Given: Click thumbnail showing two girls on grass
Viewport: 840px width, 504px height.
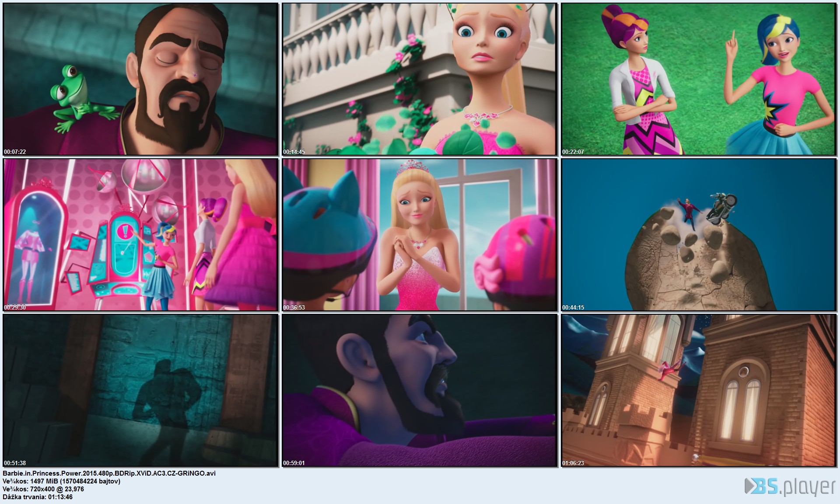Looking at the screenshot, I should point(698,79).
